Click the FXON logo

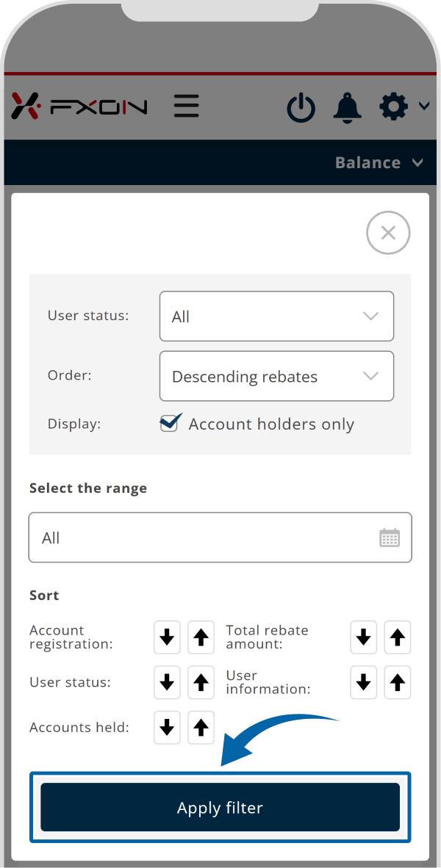click(x=79, y=106)
